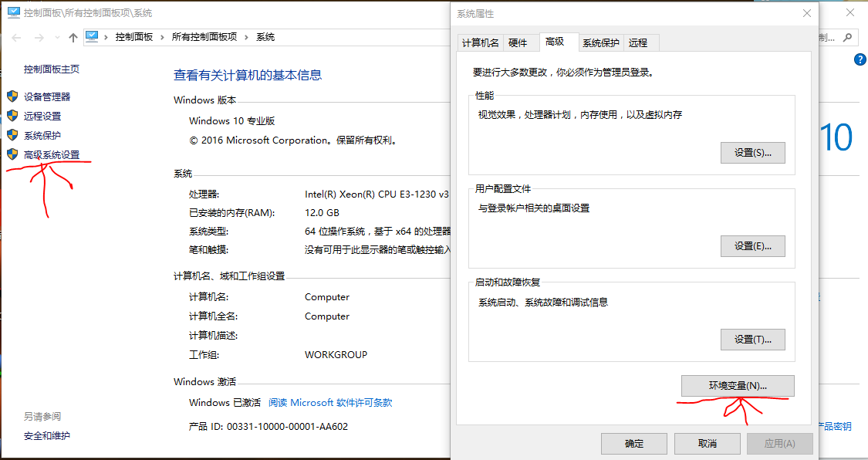Click the 系统 breadcrumb in the address bar
Image resolution: width=868 pixels, height=460 pixels.
pos(265,37)
